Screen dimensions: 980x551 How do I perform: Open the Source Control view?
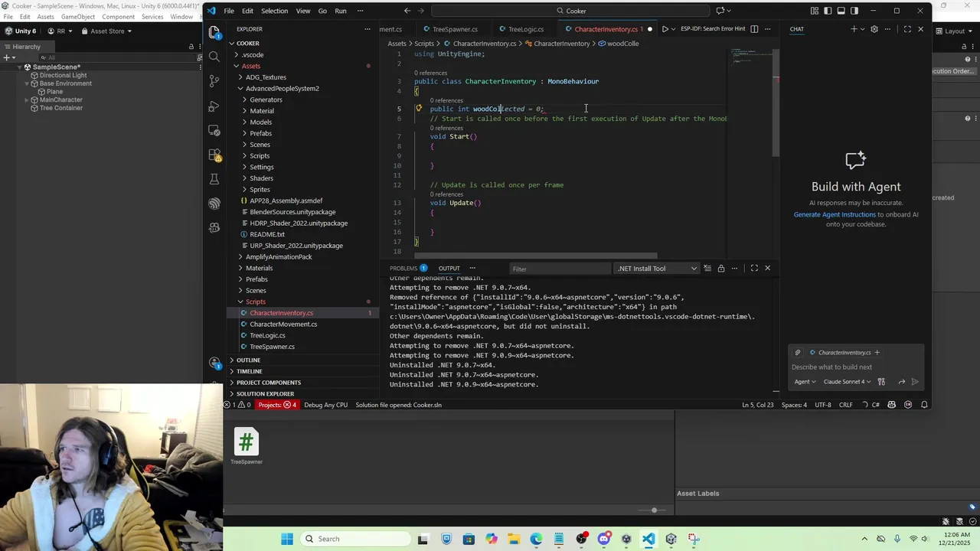pos(214,81)
